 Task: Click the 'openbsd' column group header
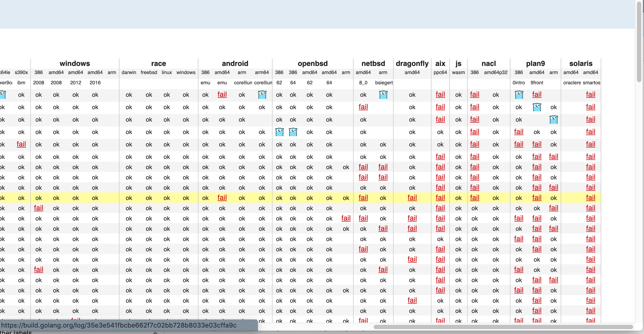pos(313,64)
